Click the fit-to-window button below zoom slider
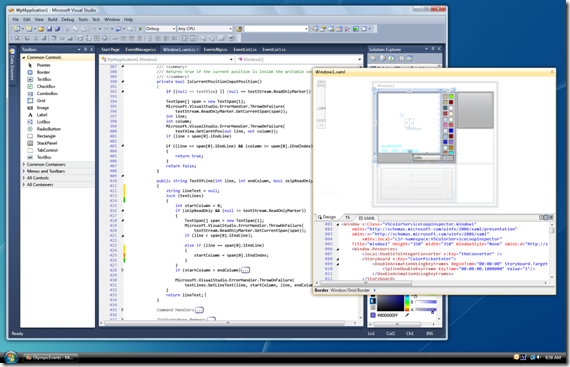 click(x=321, y=125)
